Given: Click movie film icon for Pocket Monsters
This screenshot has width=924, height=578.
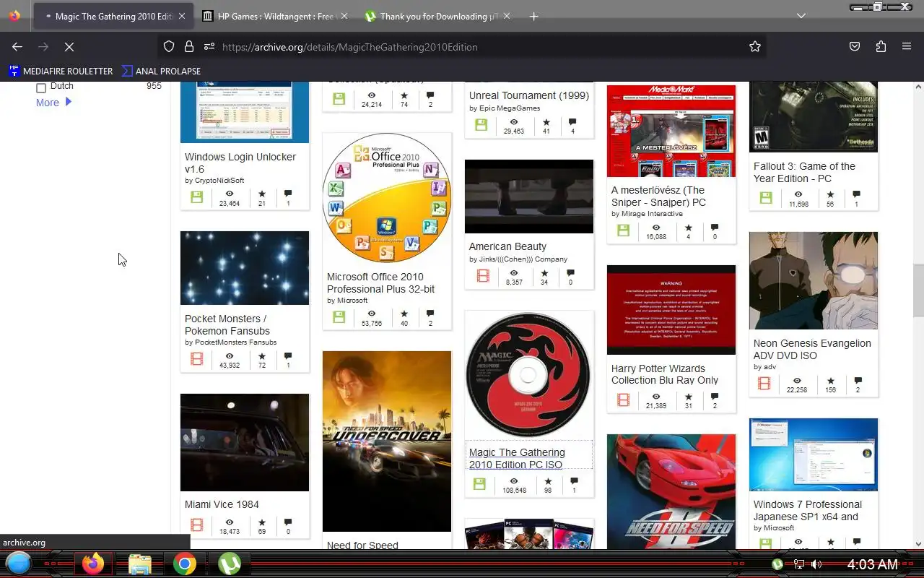Looking at the screenshot, I should tap(196, 359).
